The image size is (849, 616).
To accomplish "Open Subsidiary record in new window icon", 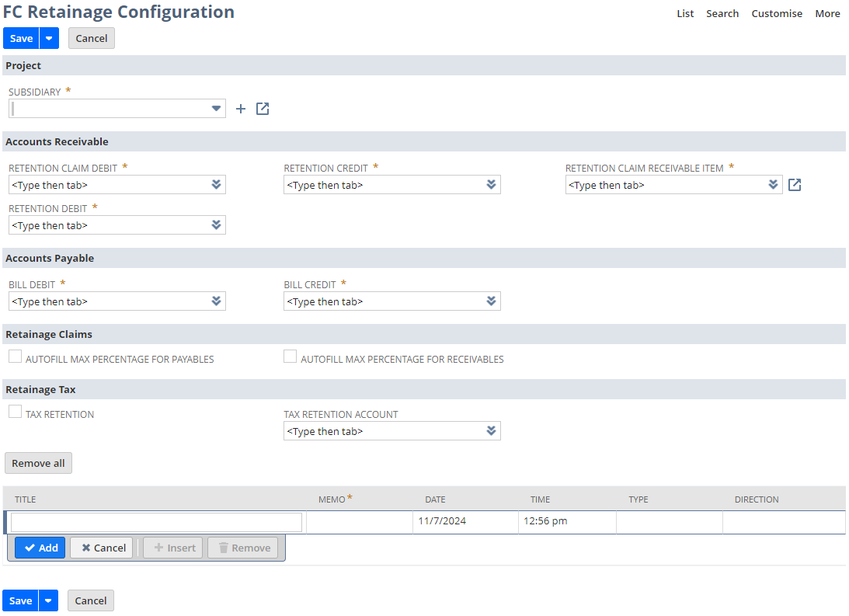I will (x=263, y=109).
